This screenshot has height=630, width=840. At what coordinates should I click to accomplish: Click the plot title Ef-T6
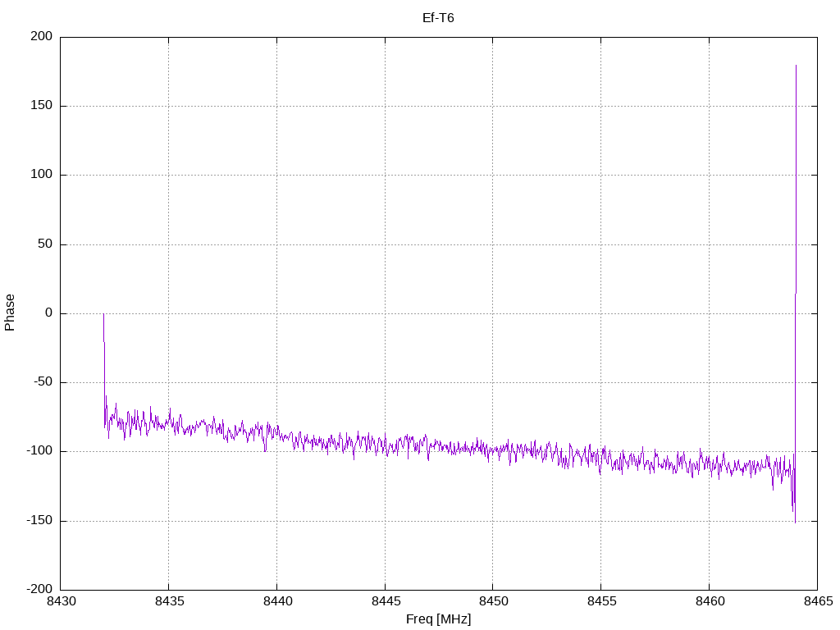[x=438, y=18]
